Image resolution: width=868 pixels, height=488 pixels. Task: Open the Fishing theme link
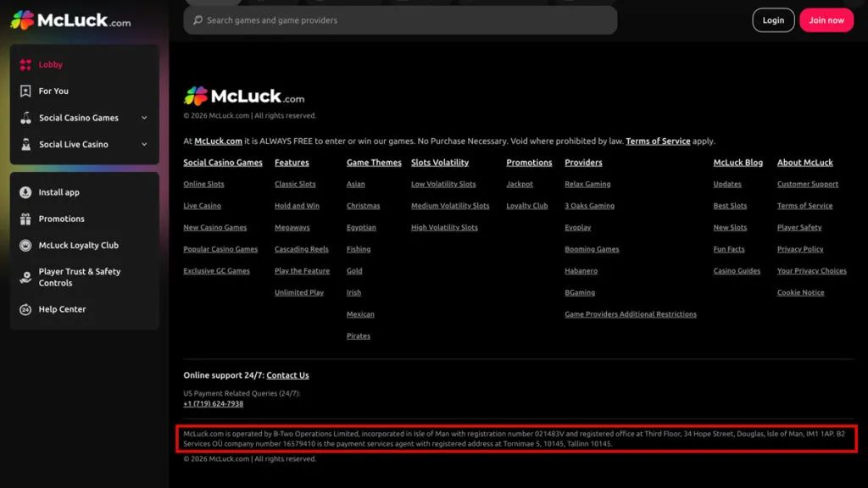[359, 249]
